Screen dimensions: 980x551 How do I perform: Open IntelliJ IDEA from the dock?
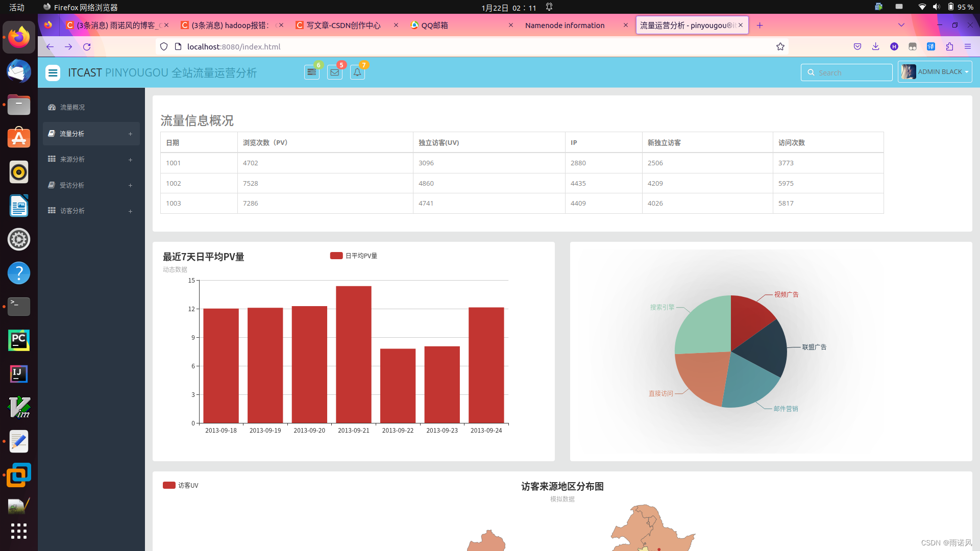(19, 374)
